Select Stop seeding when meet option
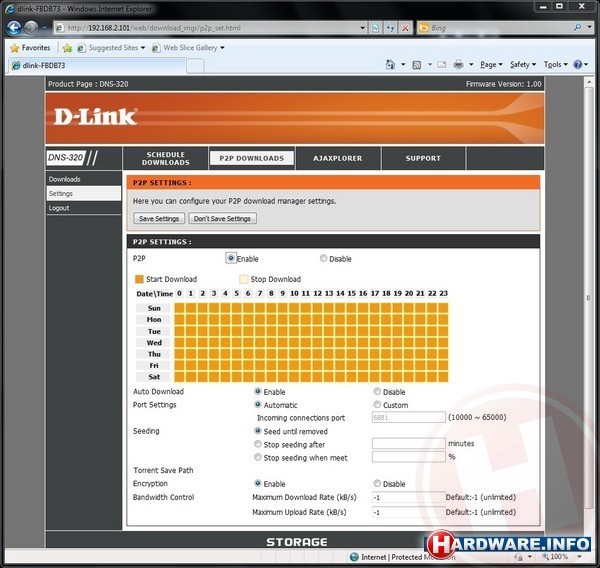The image size is (600, 568). (x=258, y=457)
